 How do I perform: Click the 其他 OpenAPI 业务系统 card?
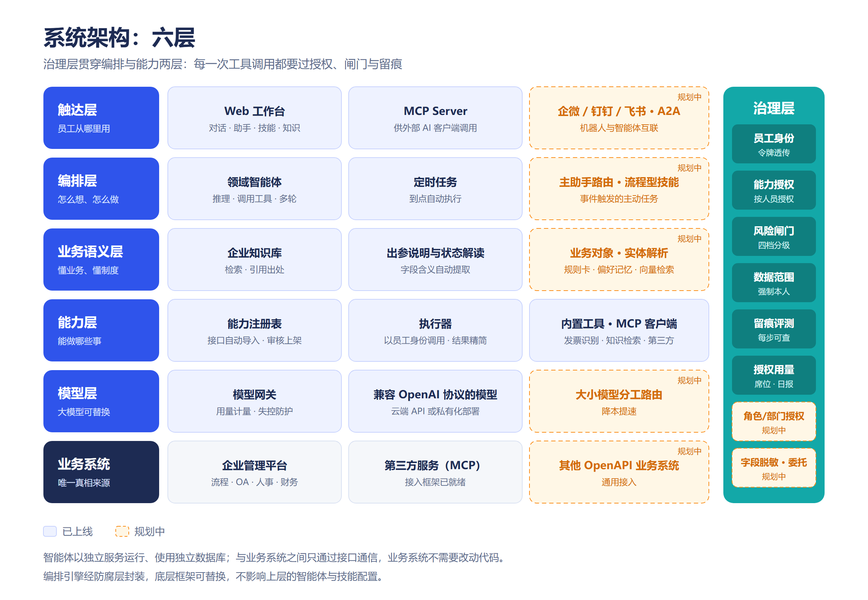tap(619, 472)
